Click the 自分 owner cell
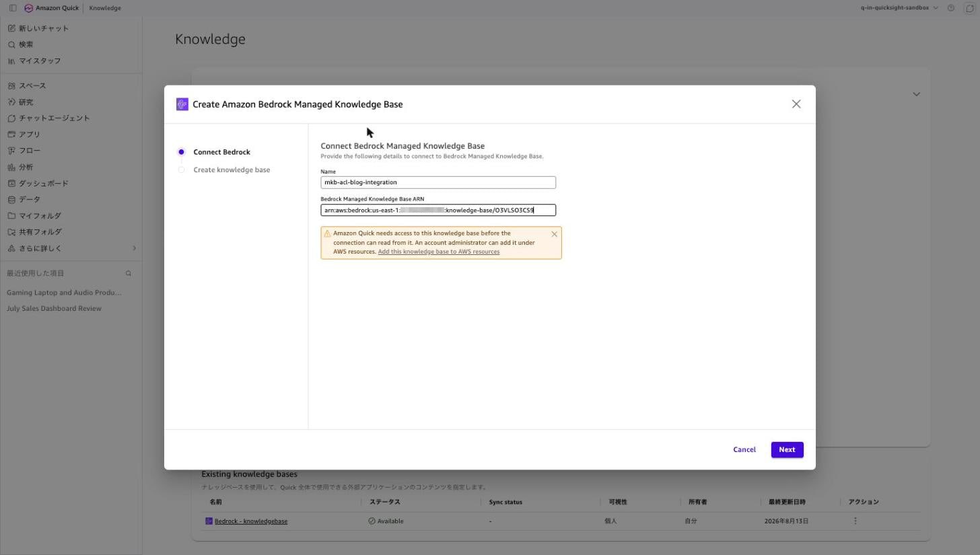 tap(691, 521)
